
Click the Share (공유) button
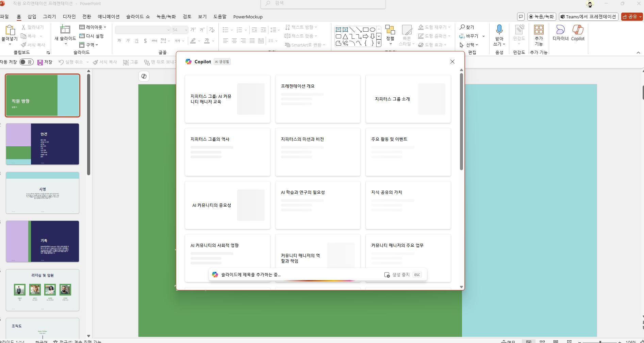pos(632,17)
